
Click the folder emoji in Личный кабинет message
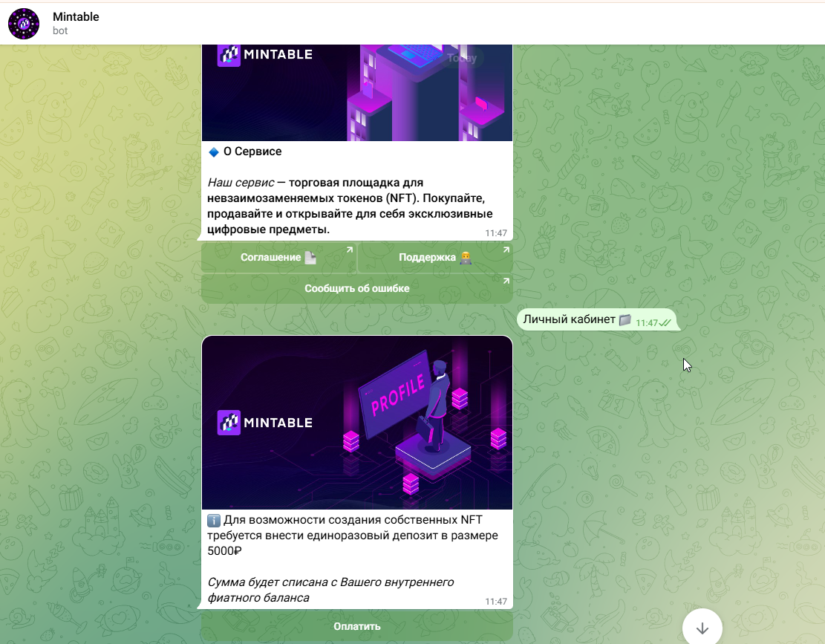click(625, 319)
